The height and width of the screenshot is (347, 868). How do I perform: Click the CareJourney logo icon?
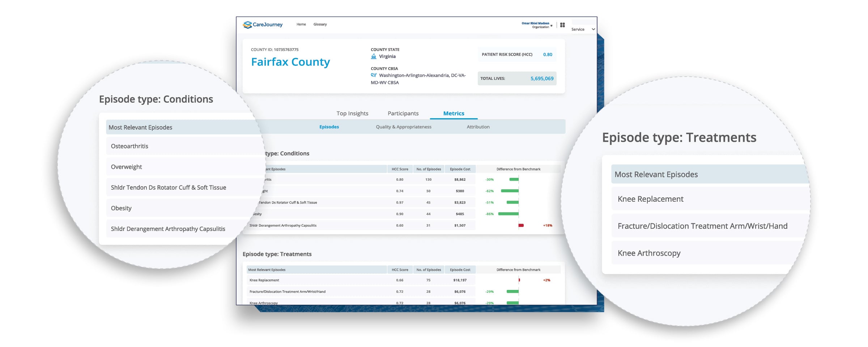click(x=247, y=25)
